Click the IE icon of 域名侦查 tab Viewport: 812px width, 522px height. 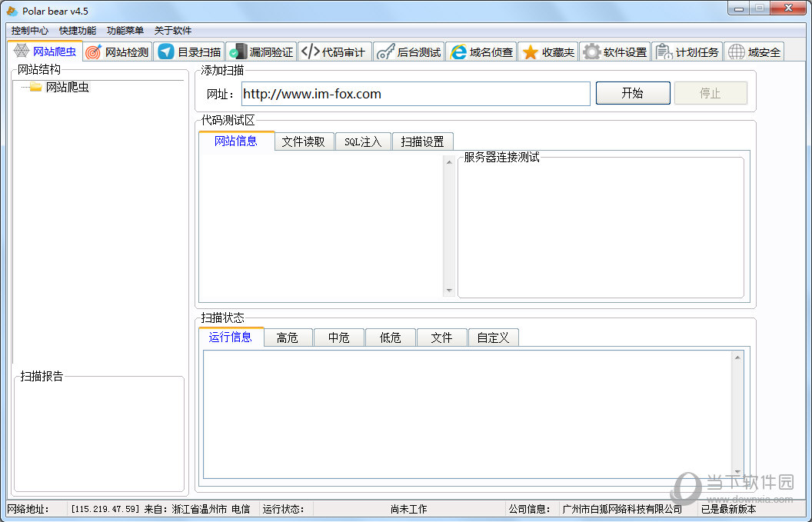(x=458, y=52)
